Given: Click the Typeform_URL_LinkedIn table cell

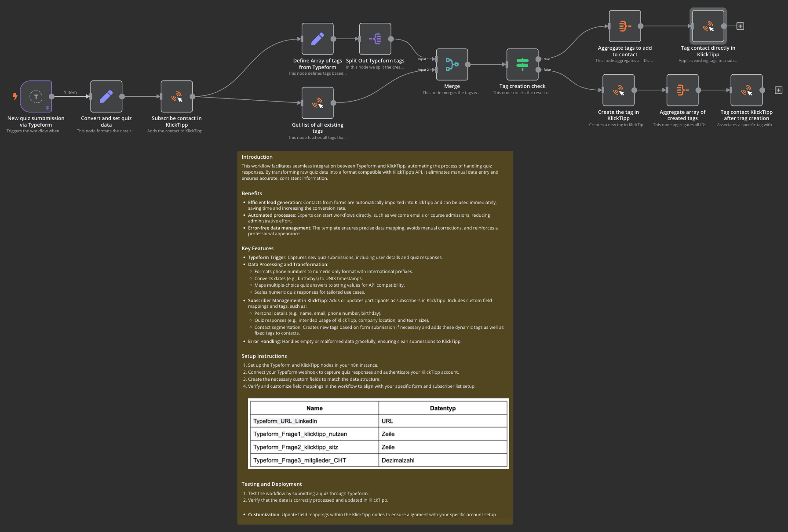Looking at the screenshot, I should pos(314,421).
